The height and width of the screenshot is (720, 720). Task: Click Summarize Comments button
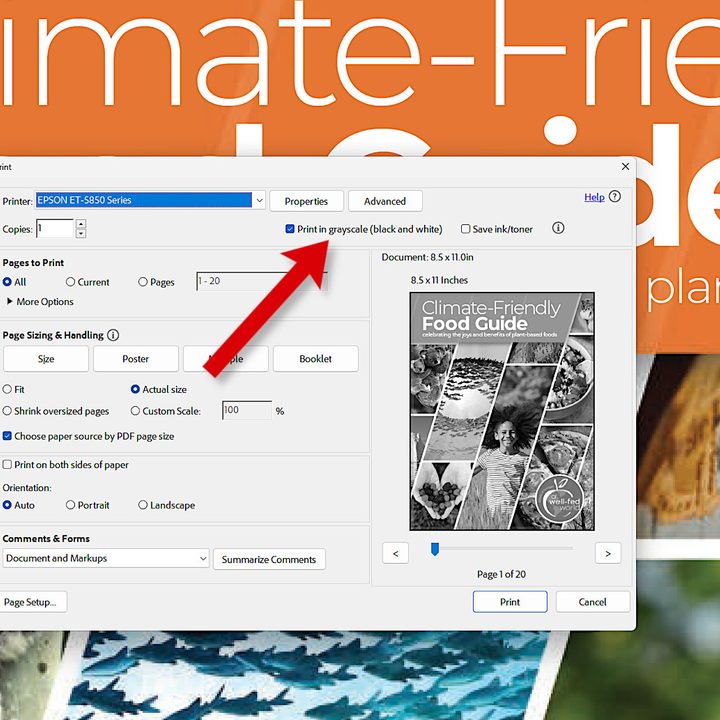(x=269, y=559)
